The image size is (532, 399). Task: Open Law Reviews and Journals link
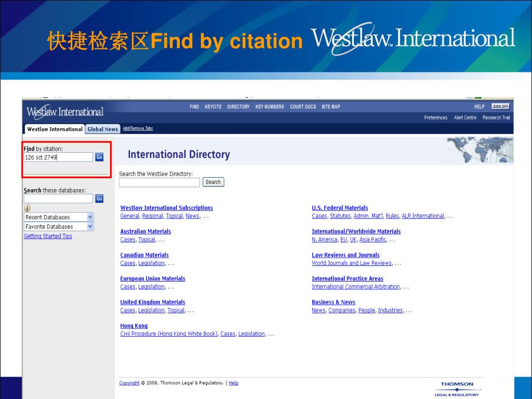(x=345, y=255)
